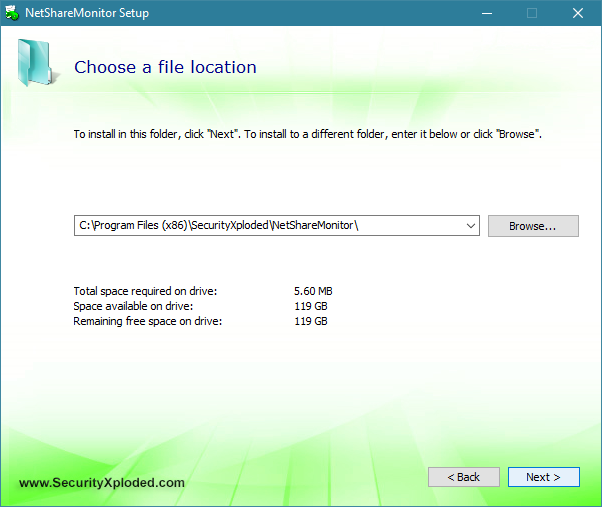Screen dimensions: 602x507
Task: Click the 'To install in this folder' instruction text
Action: click(308, 134)
